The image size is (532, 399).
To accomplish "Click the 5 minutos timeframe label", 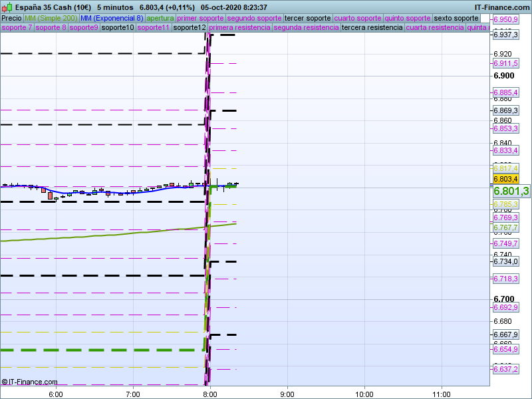I will [115, 7].
